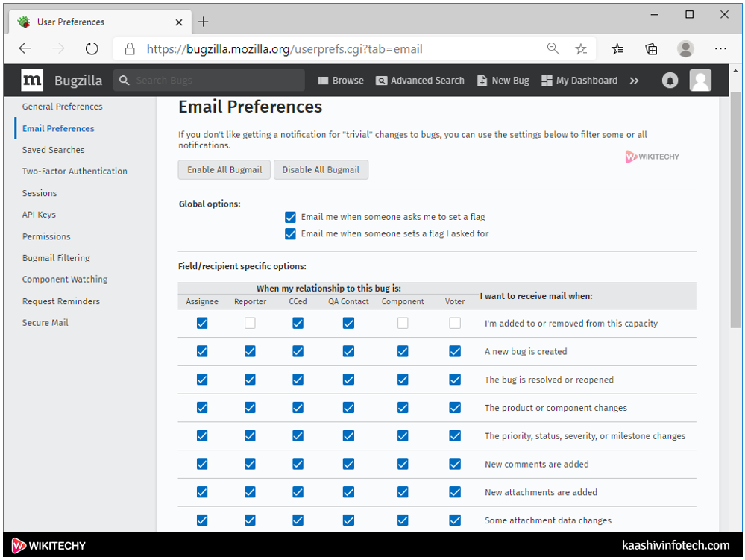
Task: Add page to favorites star icon
Action: (581, 49)
